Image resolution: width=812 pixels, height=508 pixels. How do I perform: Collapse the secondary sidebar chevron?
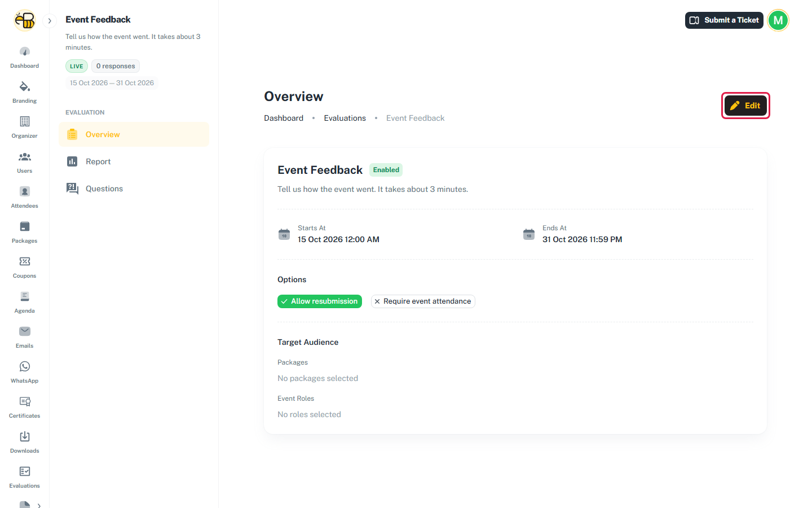click(50, 21)
